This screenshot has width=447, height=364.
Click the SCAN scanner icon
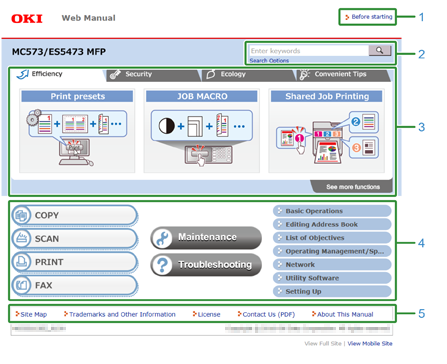click(21, 239)
